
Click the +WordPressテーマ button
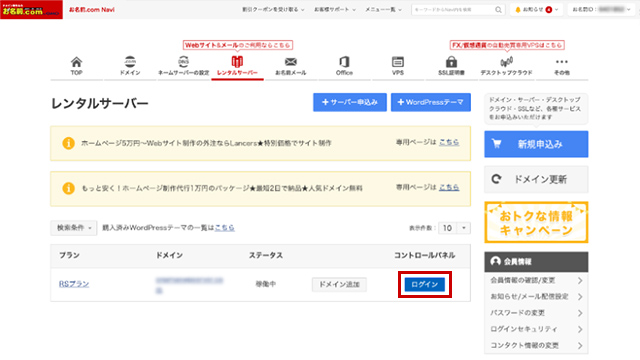pyautogui.click(x=431, y=102)
